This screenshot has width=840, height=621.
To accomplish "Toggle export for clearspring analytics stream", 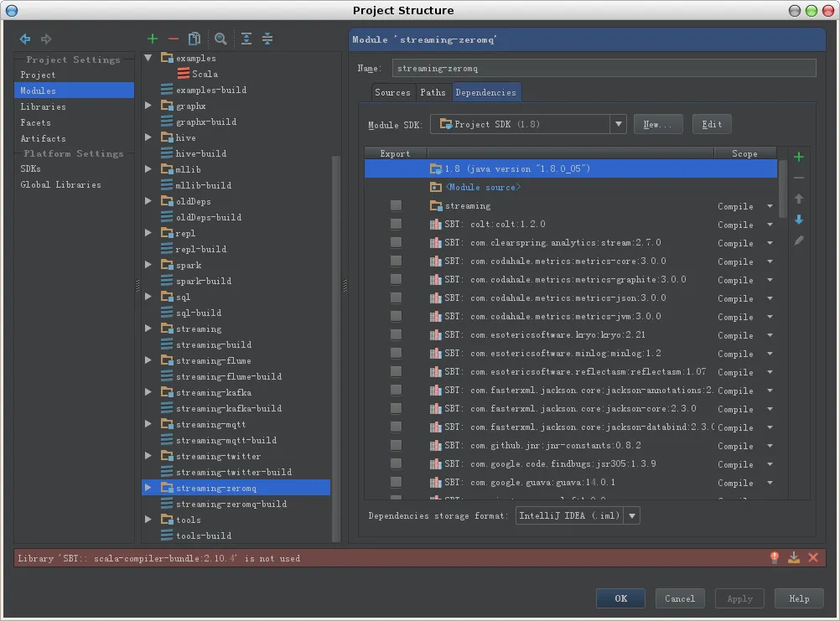I will click(396, 242).
